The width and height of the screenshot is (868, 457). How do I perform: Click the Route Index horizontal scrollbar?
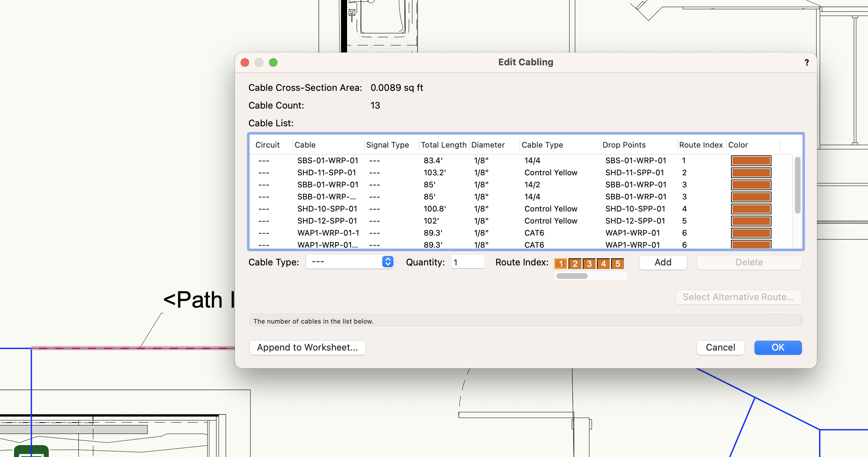pyautogui.click(x=571, y=275)
